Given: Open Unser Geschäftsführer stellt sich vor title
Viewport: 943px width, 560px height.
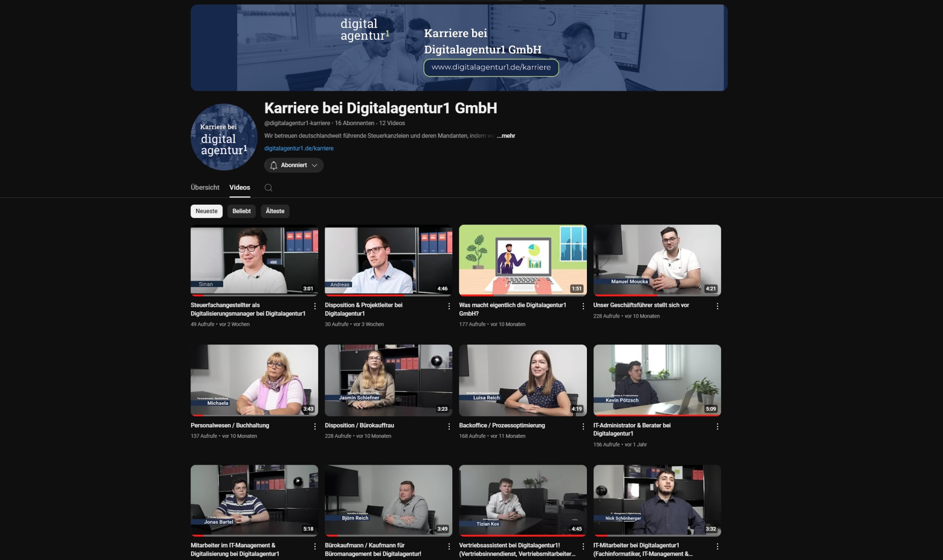Looking at the screenshot, I should [641, 305].
